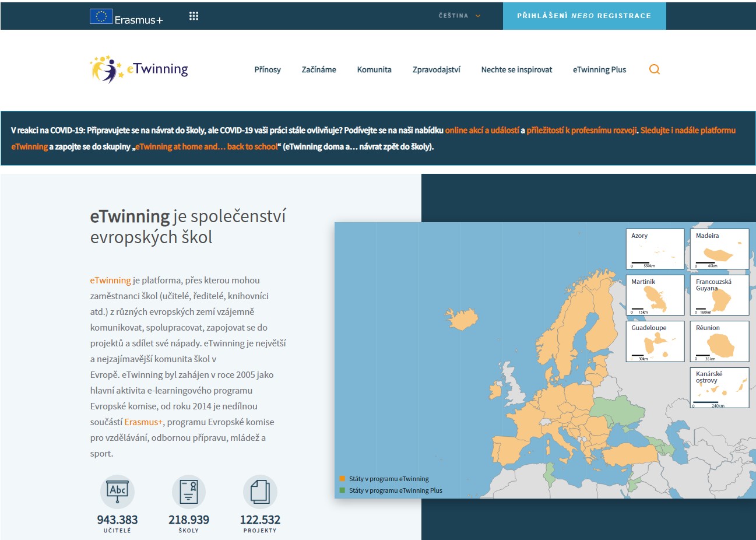Click the search magnifier icon
This screenshot has height=540, width=756.
[x=655, y=69]
